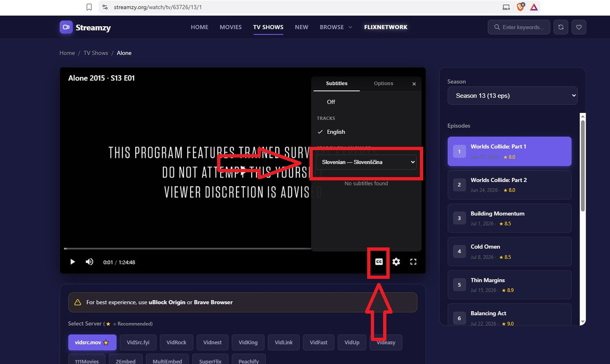
Task: Turn subtitles Off
Action: point(331,102)
